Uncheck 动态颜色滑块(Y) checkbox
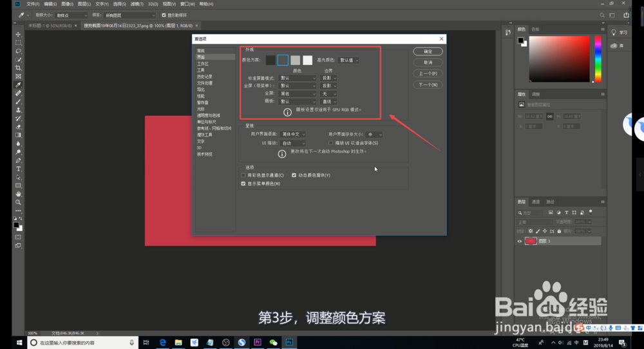The height and width of the screenshot is (349, 644). point(294,175)
